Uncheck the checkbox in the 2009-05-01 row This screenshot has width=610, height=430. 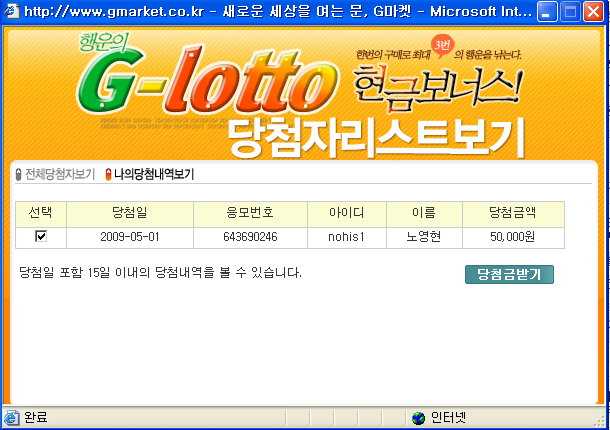[x=41, y=236]
